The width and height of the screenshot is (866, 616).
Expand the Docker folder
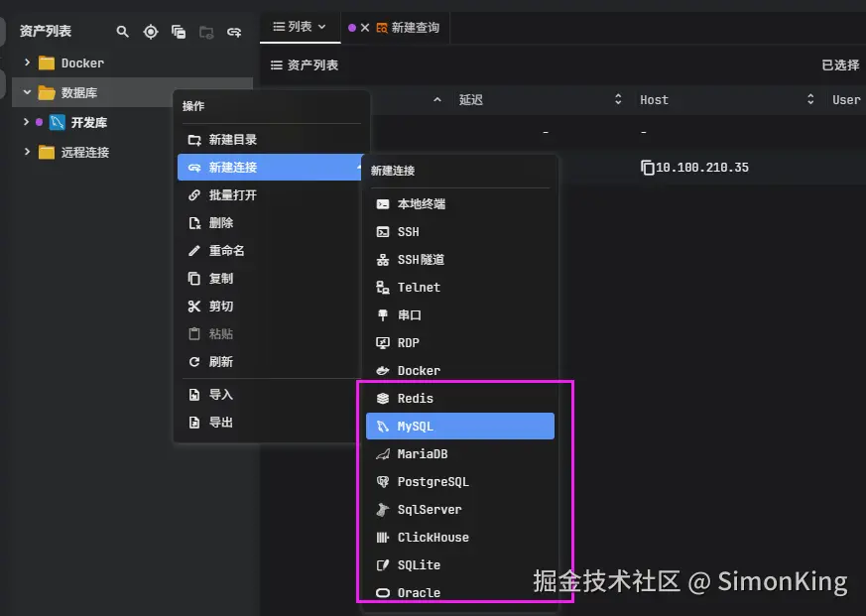[27, 62]
